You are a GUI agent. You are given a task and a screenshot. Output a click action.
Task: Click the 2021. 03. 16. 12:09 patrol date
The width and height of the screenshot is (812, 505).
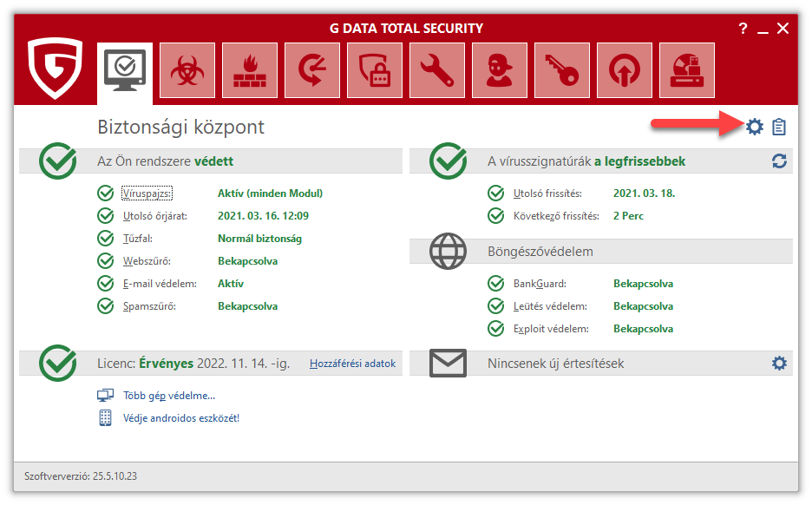(263, 216)
